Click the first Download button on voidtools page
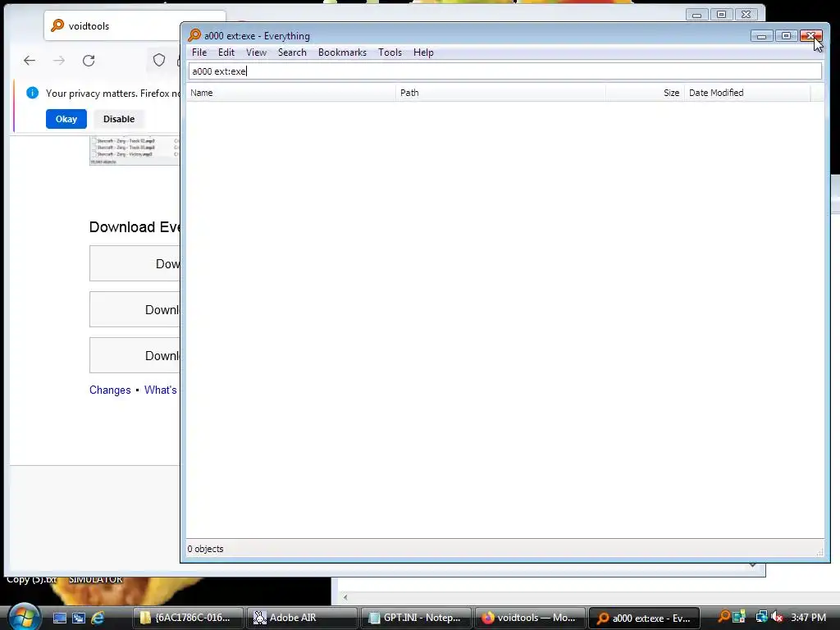 pos(135,263)
